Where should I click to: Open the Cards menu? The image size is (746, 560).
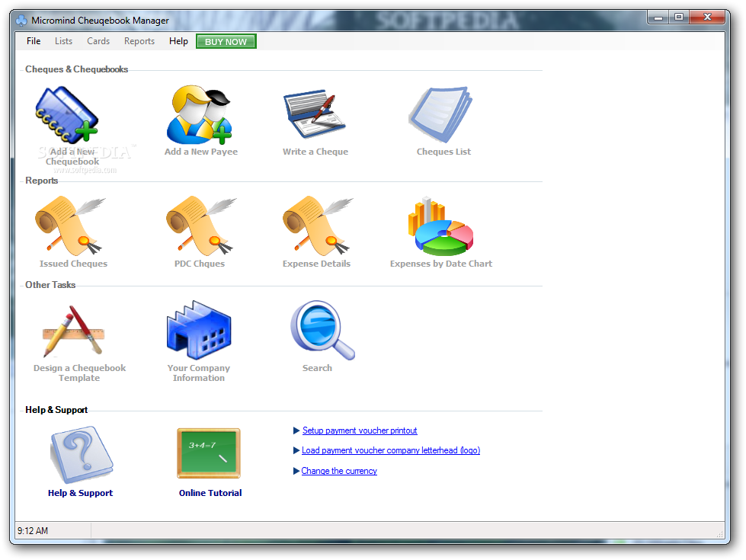[x=98, y=41]
